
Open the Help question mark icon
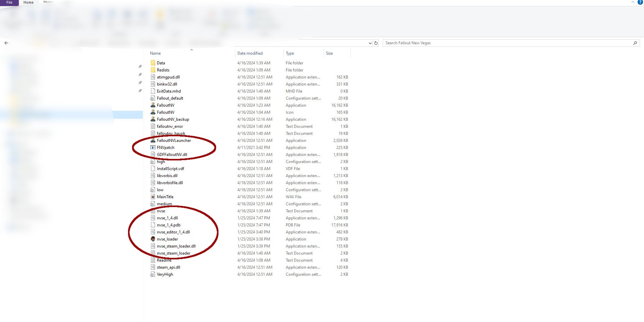click(x=640, y=2)
